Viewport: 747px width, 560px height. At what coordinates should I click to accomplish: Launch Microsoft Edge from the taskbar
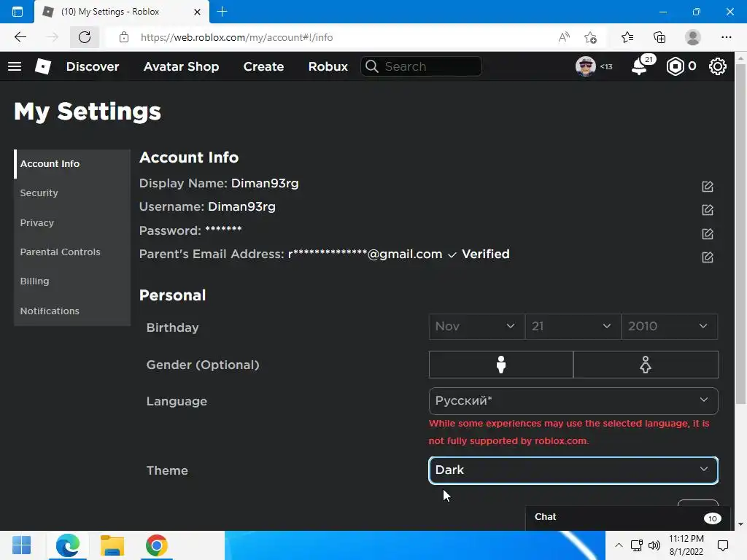tap(67, 545)
